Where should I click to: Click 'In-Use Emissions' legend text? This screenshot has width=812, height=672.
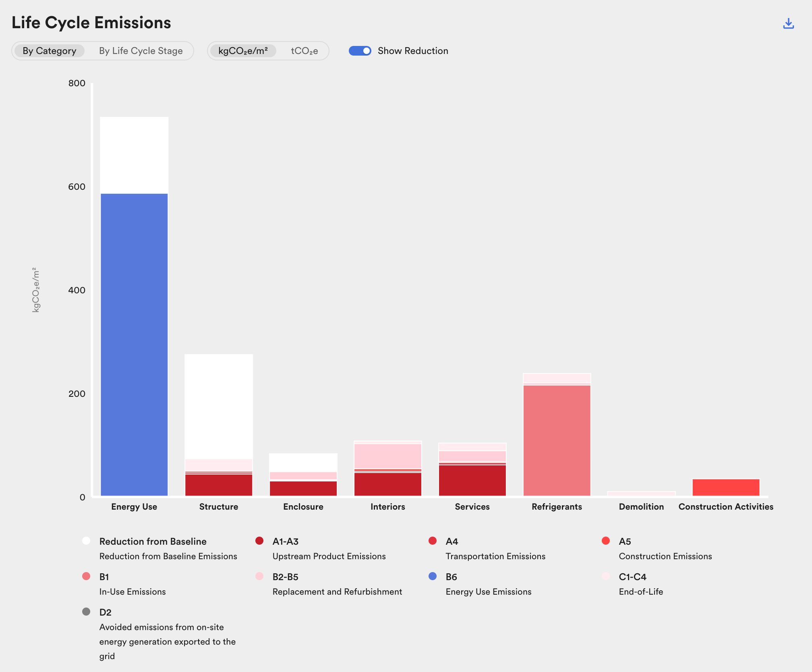133,592
